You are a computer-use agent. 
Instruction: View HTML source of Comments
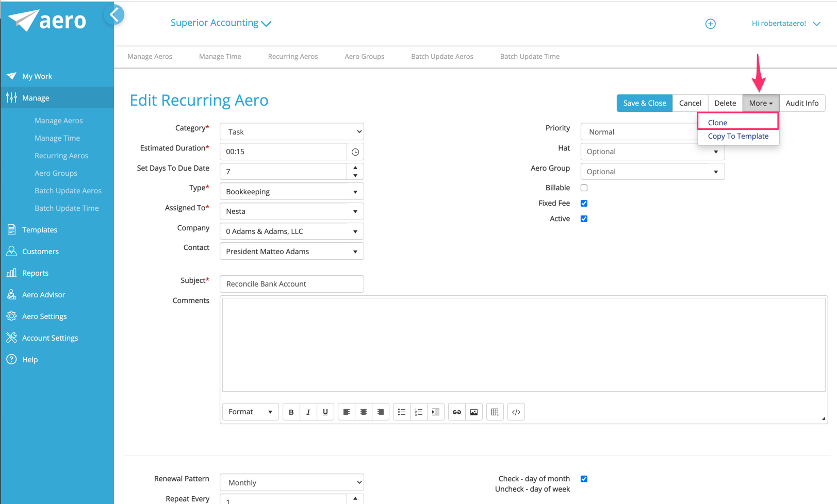[516, 412]
